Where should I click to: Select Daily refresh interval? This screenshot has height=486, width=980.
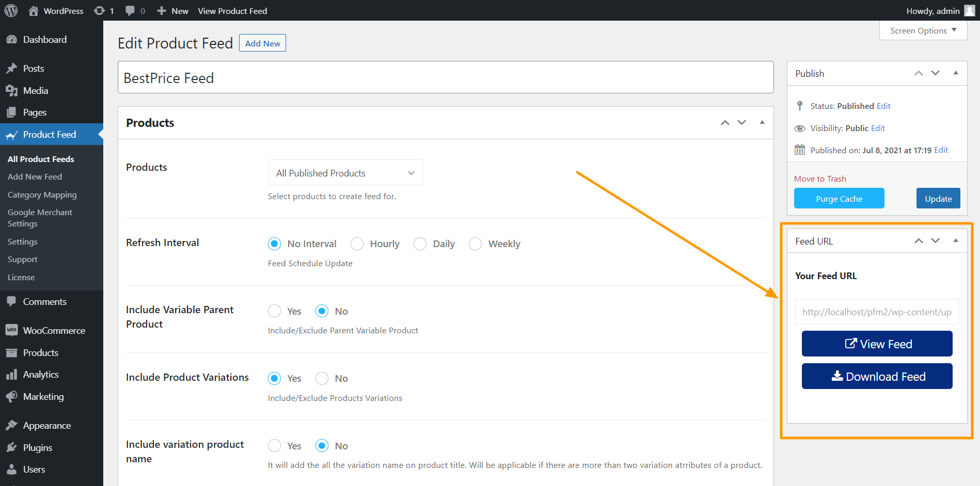[420, 244]
